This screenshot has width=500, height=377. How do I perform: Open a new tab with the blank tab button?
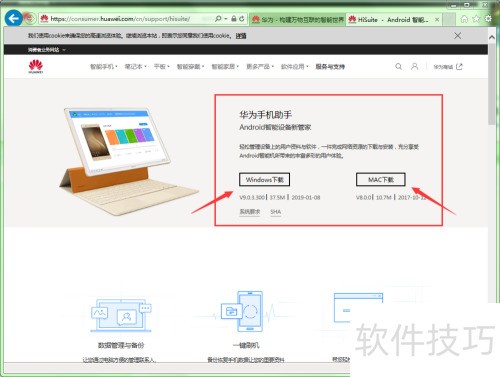pyautogui.click(x=449, y=20)
